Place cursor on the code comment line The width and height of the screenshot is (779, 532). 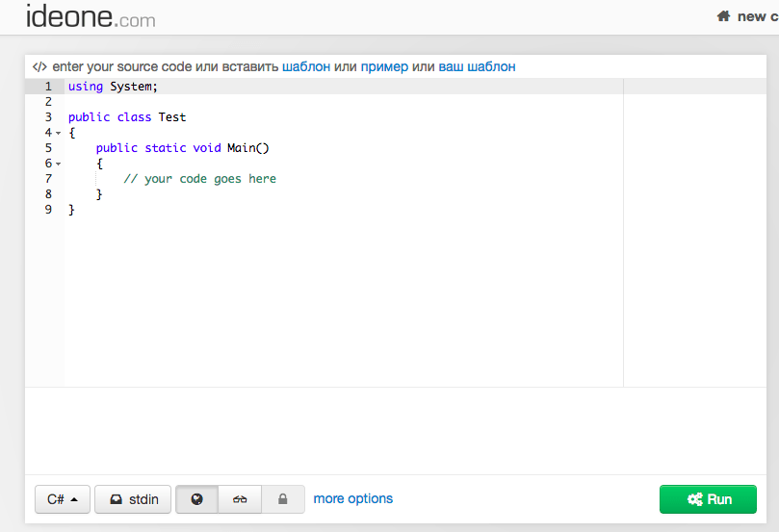tap(199, 179)
